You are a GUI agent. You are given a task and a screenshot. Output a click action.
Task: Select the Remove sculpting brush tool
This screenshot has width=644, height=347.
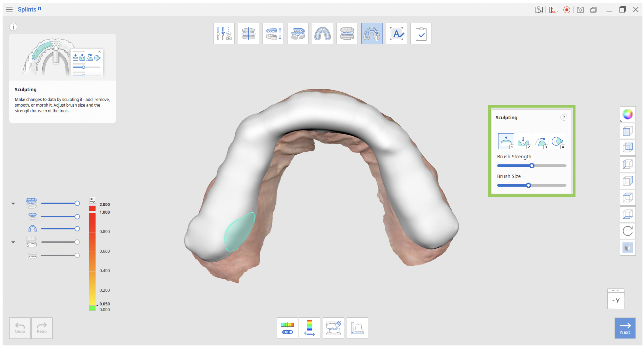point(523,141)
